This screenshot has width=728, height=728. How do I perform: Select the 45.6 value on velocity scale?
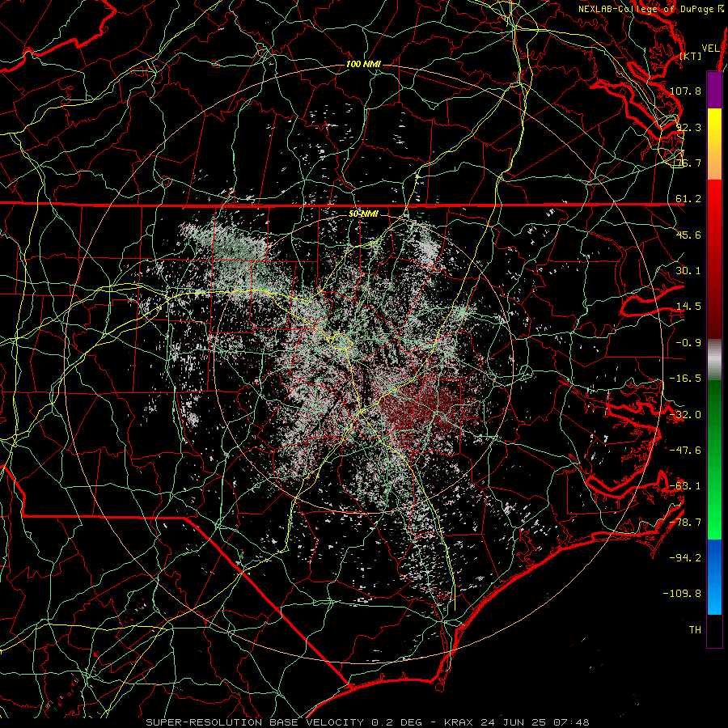click(688, 235)
